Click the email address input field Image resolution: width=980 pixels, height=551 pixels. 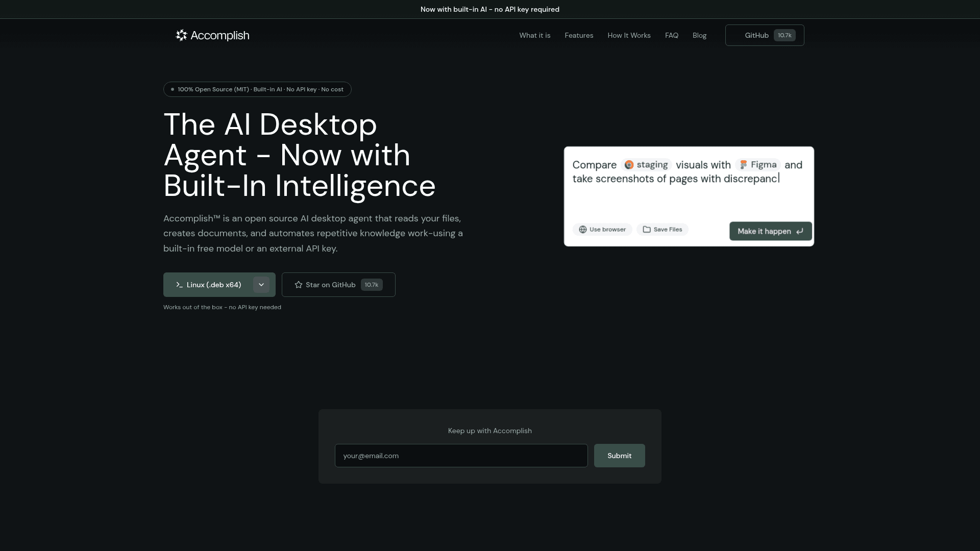click(x=461, y=456)
